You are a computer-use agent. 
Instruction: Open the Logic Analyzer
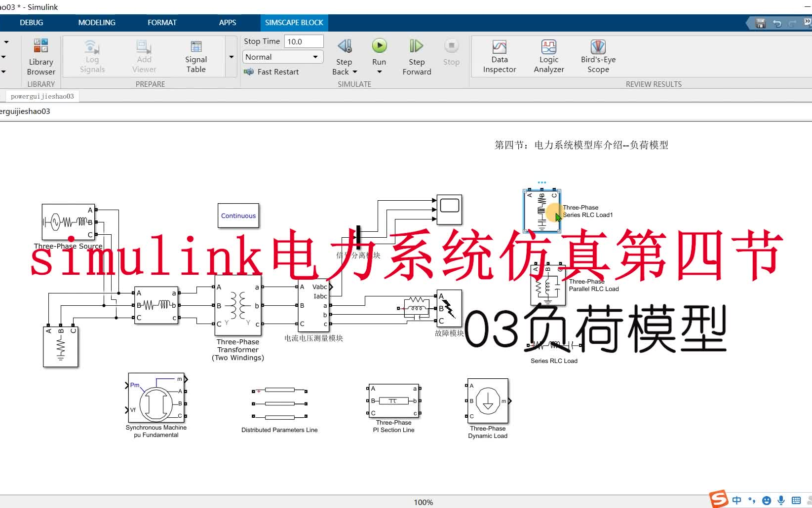coord(549,57)
